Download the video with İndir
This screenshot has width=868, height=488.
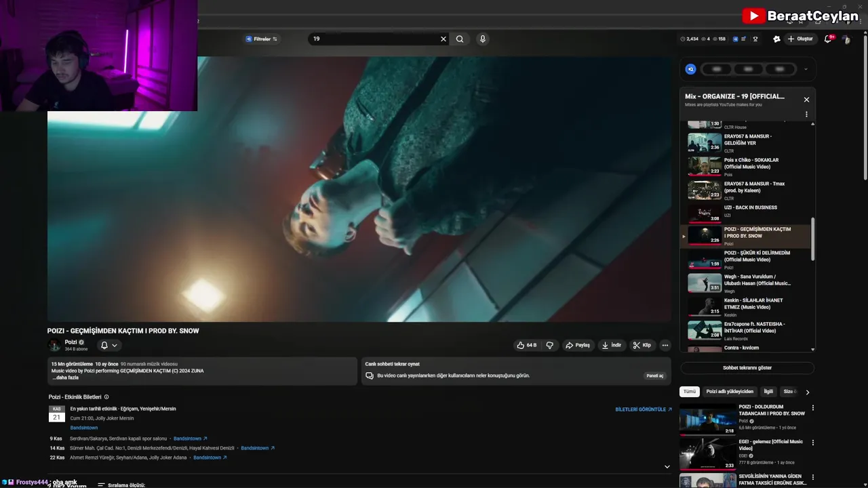(x=612, y=345)
